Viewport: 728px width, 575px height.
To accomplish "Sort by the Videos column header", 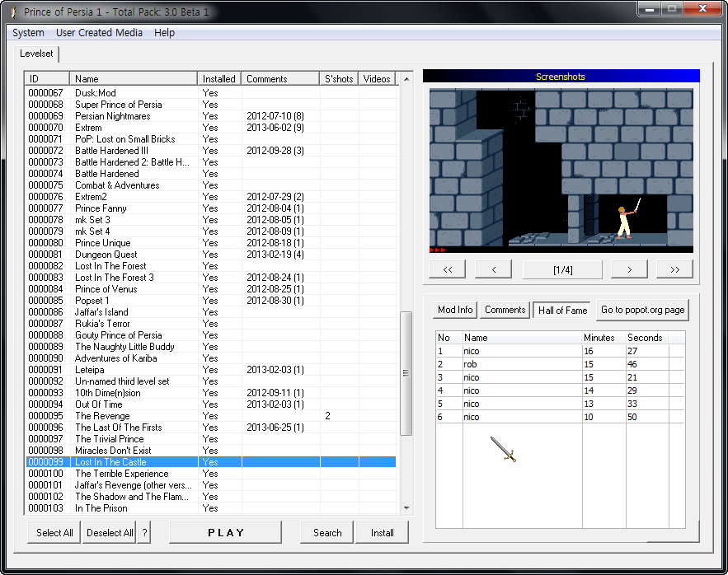I will click(x=377, y=79).
